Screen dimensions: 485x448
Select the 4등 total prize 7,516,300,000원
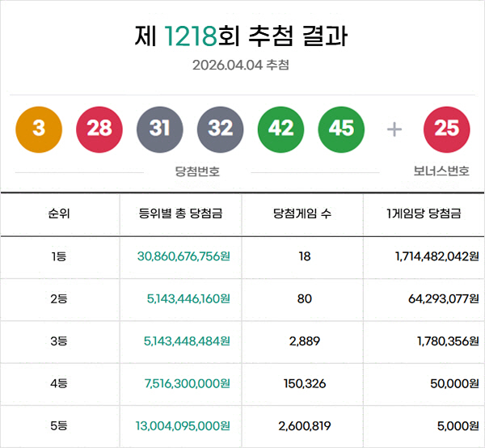pyautogui.click(x=189, y=383)
